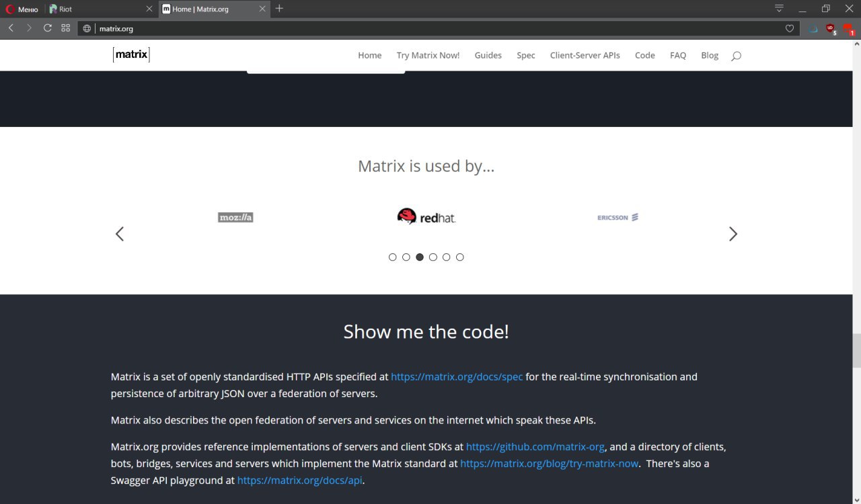Close the Riot tab
The image size is (861, 504).
pos(149,9)
